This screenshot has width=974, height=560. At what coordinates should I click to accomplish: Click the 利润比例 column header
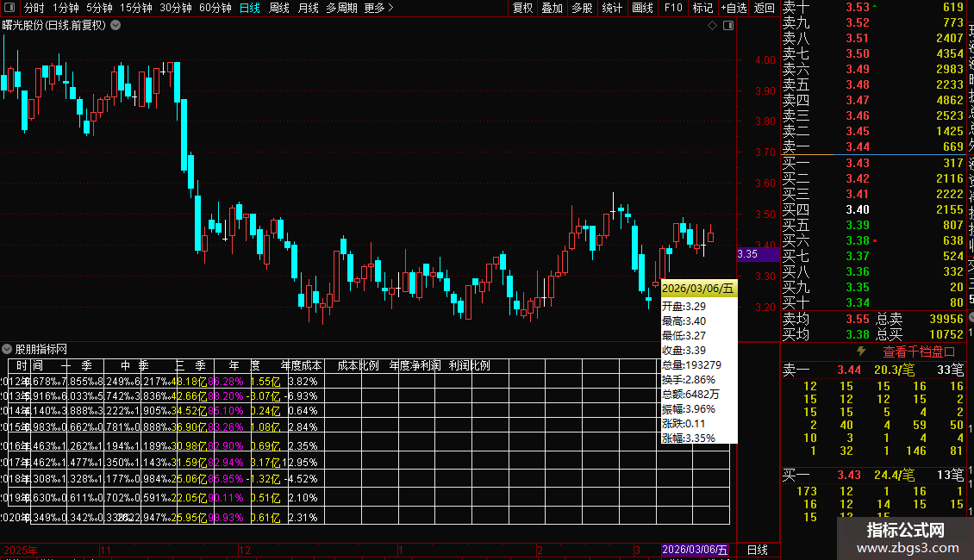(470, 365)
